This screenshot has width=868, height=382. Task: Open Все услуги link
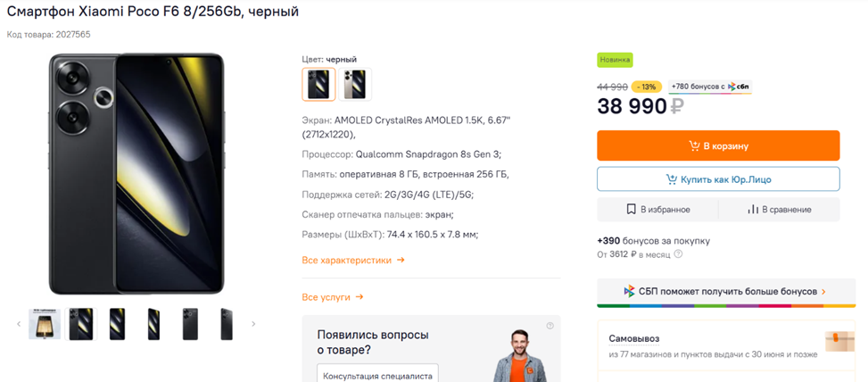point(333,297)
